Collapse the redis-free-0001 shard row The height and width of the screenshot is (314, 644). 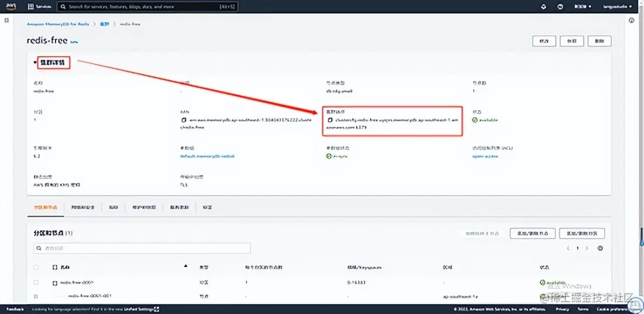click(x=54, y=283)
